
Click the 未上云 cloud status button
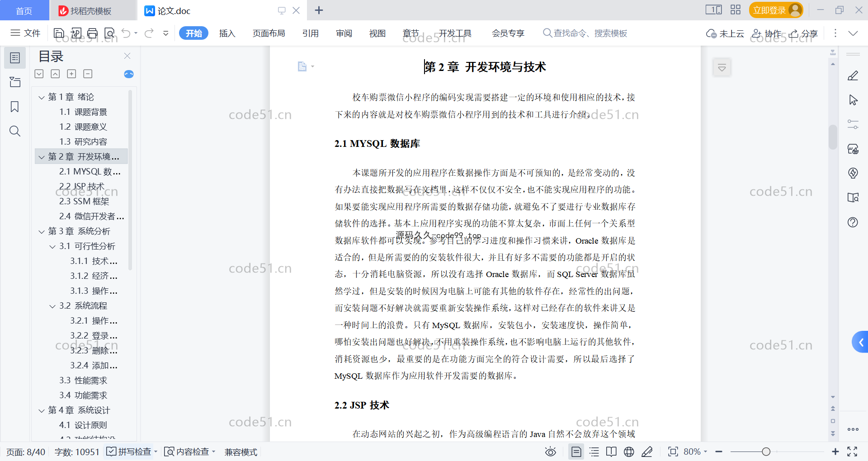tap(725, 33)
